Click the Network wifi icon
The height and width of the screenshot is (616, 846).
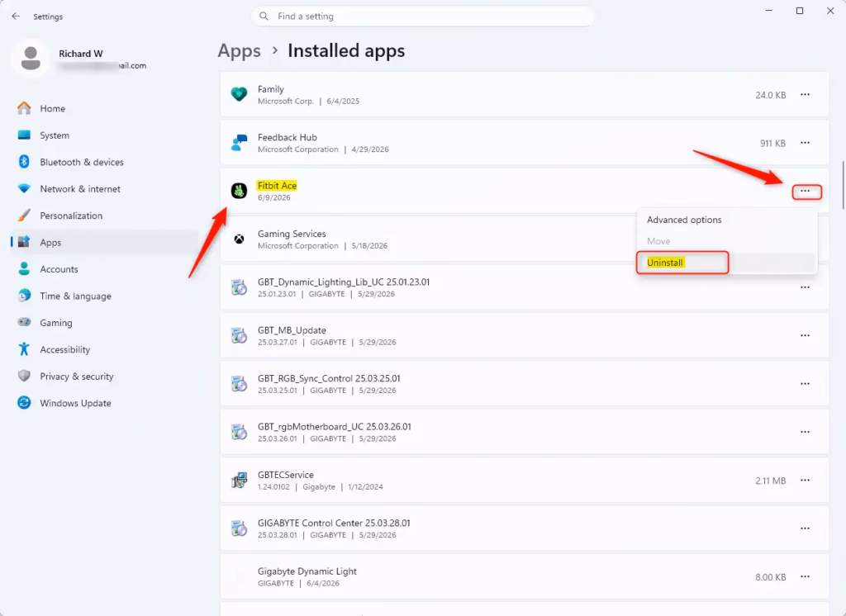(24, 189)
